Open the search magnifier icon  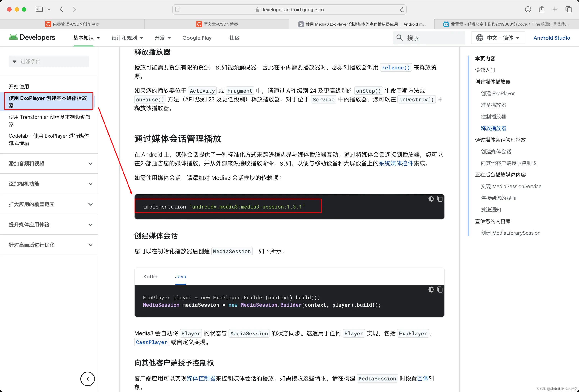click(x=399, y=38)
